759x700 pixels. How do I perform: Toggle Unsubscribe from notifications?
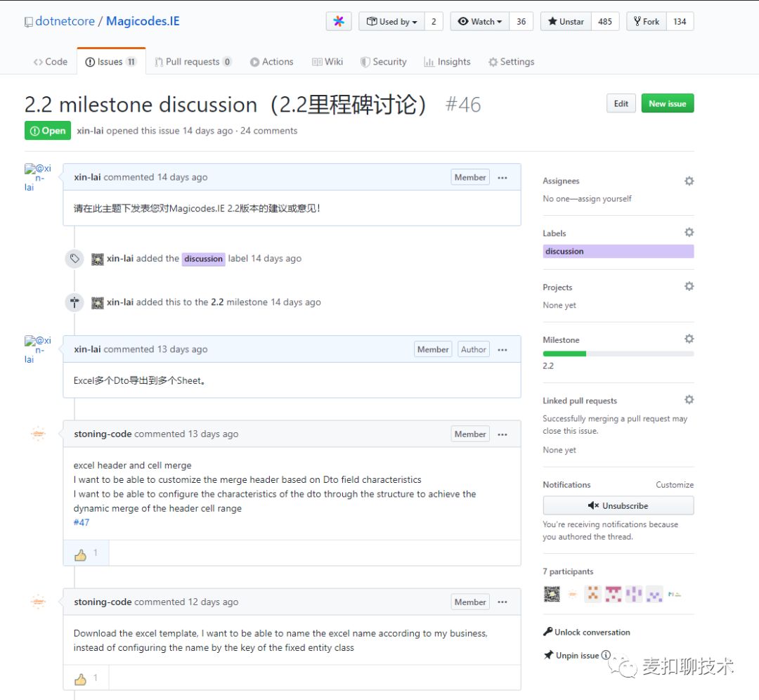coord(618,505)
